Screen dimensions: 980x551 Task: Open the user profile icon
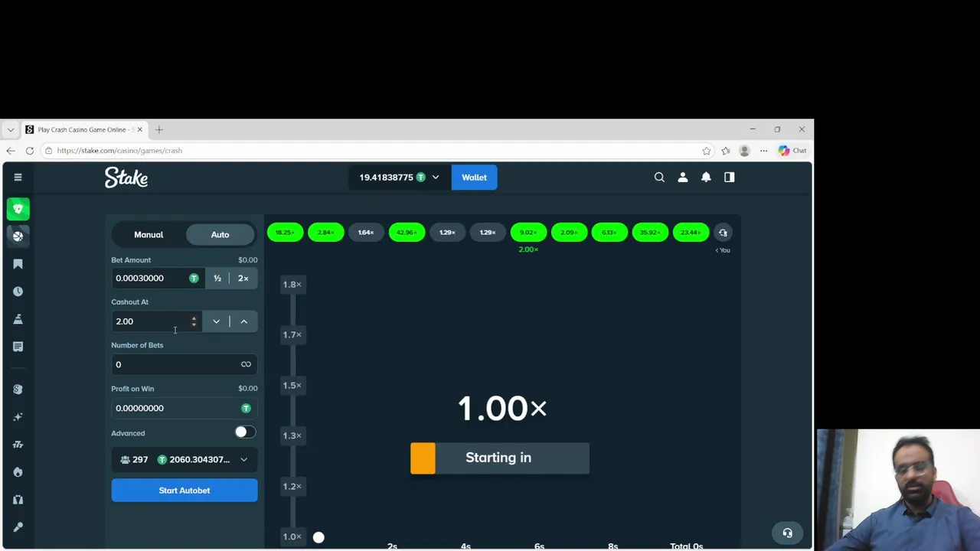pos(683,177)
